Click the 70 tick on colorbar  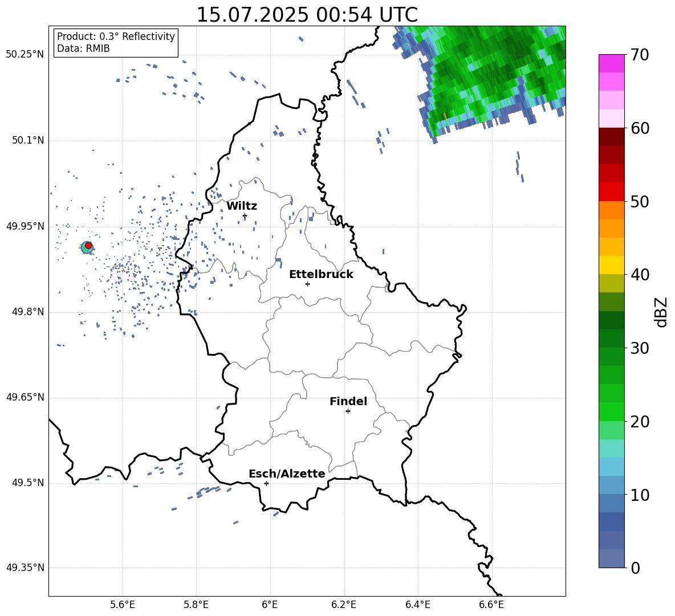[x=640, y=55]
